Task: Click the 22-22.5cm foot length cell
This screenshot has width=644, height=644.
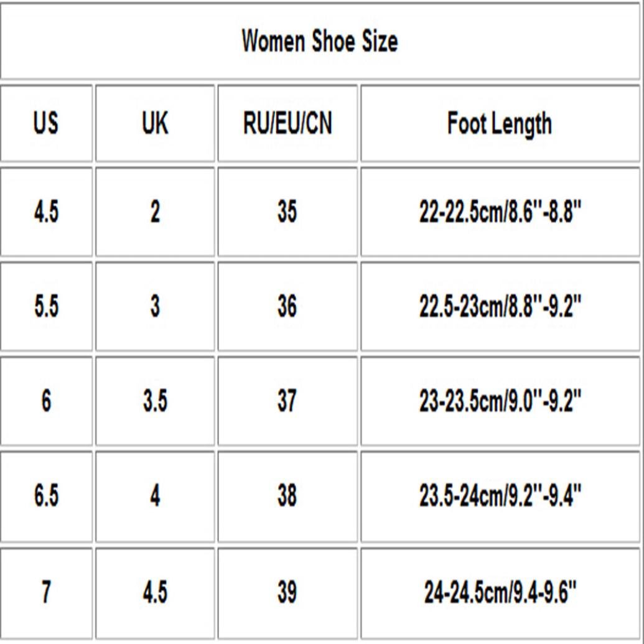Action: 500,212
